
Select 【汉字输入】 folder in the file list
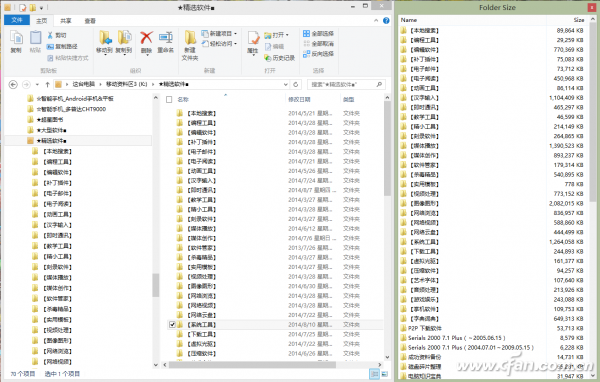[x=202, y=181]
